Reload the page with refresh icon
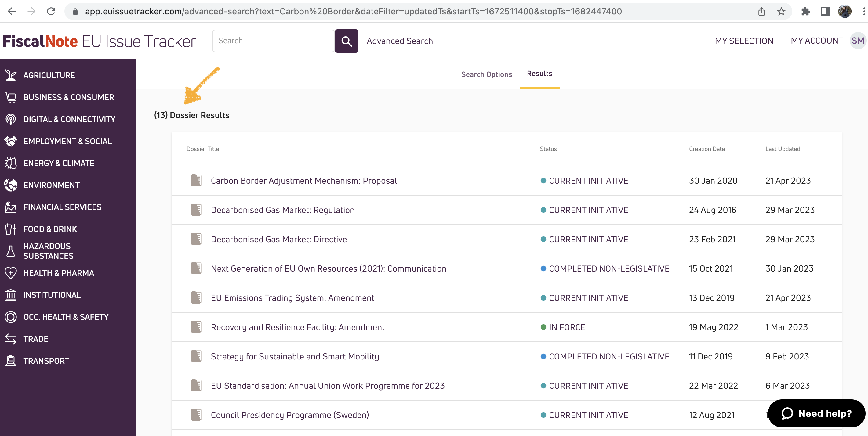Image resolution: width=868 pixels, height=436 pixels. pyautogui.click(x=51, y=11)
